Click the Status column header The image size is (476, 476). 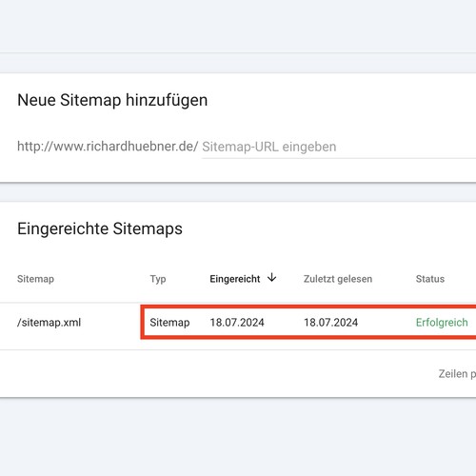tap(430, 279)
